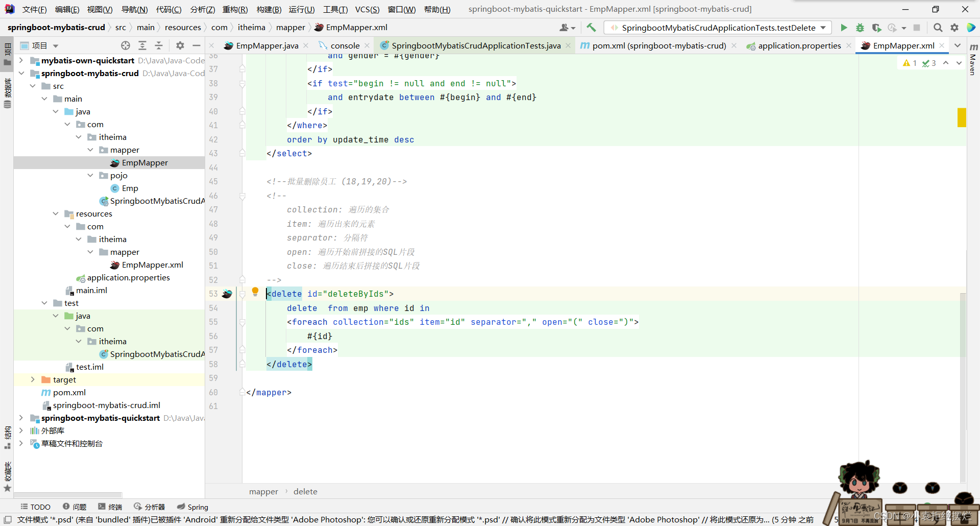
Task: Click the Build project hammer icon
Action: (x=591, y=28)
